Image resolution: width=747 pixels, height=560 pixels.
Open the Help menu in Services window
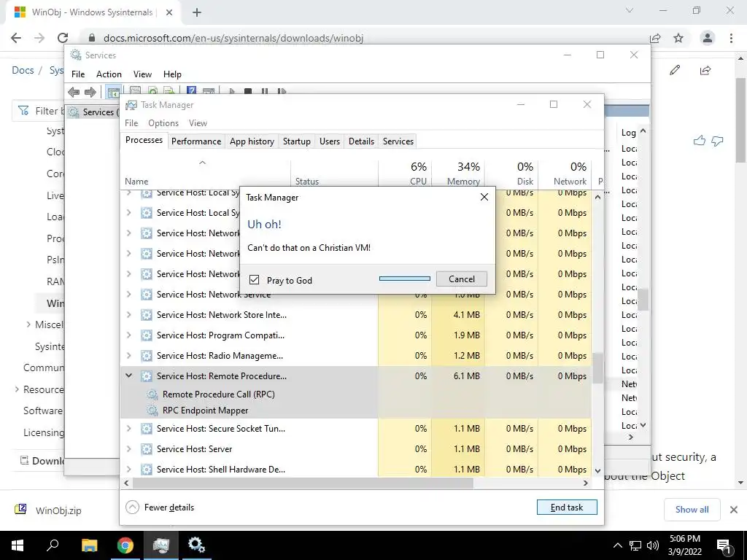172,74
